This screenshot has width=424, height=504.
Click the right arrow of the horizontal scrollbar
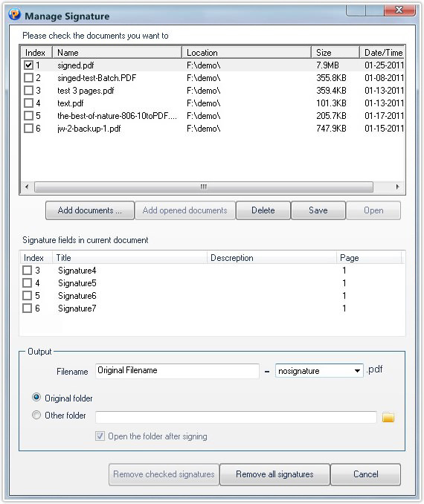(398, 187)
